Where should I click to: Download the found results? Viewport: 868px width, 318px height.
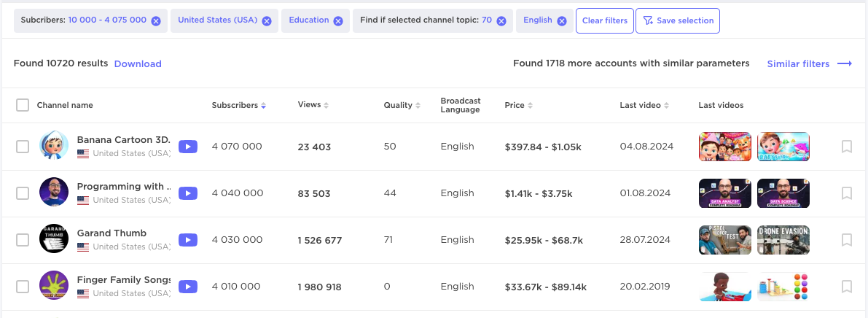tap(138, 64)
